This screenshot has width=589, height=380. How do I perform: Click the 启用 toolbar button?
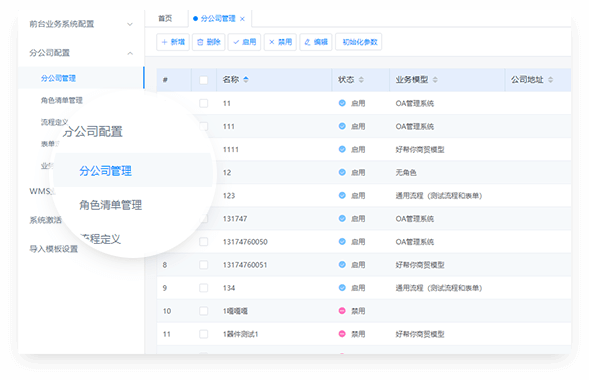click(x=245, y=42)
